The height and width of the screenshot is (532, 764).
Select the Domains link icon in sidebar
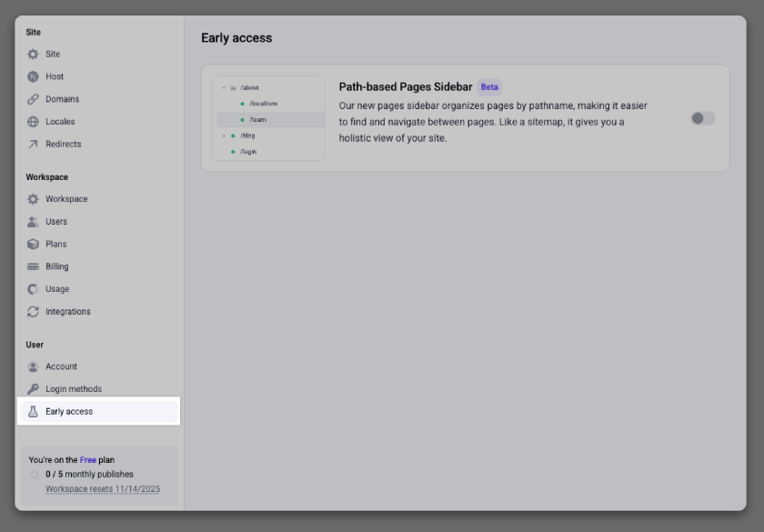31,98
